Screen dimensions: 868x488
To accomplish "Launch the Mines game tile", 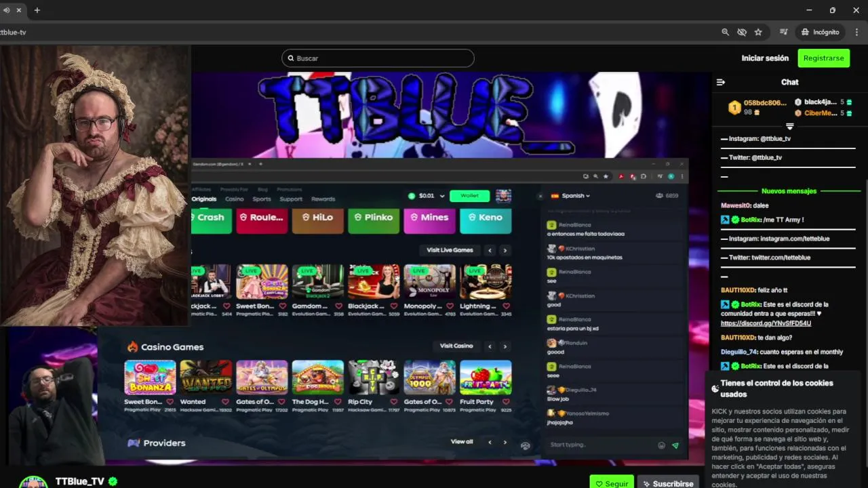I will point(429,221).
